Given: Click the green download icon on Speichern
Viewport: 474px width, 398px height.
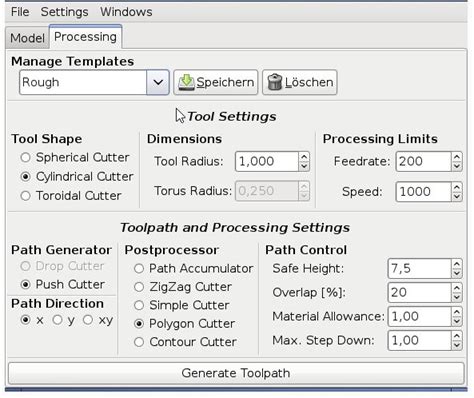Looking at the screenshot, I should [186, 82].
